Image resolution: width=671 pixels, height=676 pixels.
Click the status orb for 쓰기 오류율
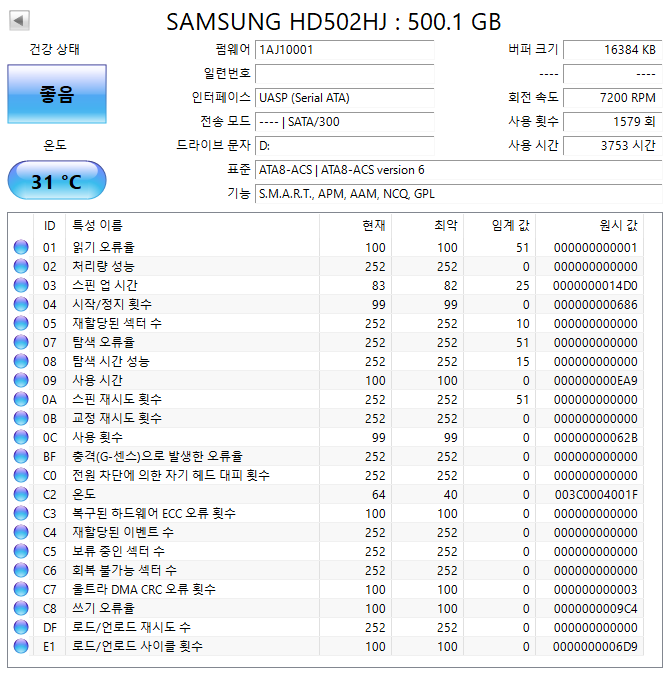click(x=21, y=609)
